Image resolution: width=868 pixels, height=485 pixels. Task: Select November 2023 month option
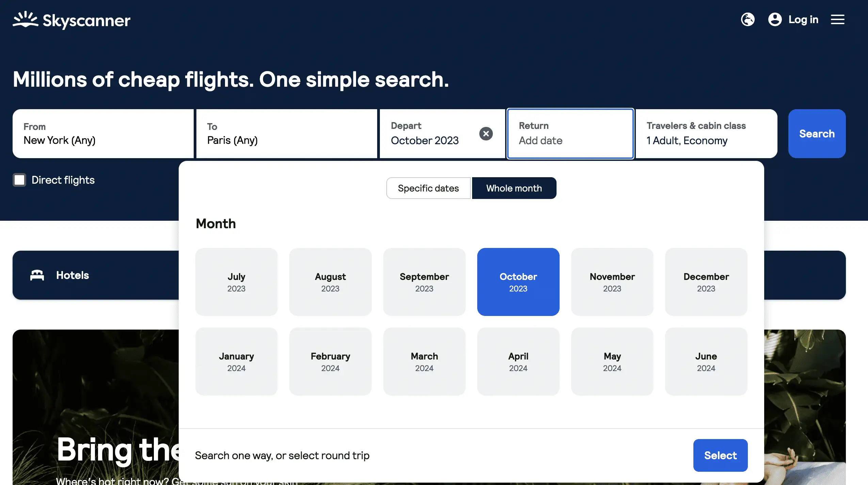(612, 281)
